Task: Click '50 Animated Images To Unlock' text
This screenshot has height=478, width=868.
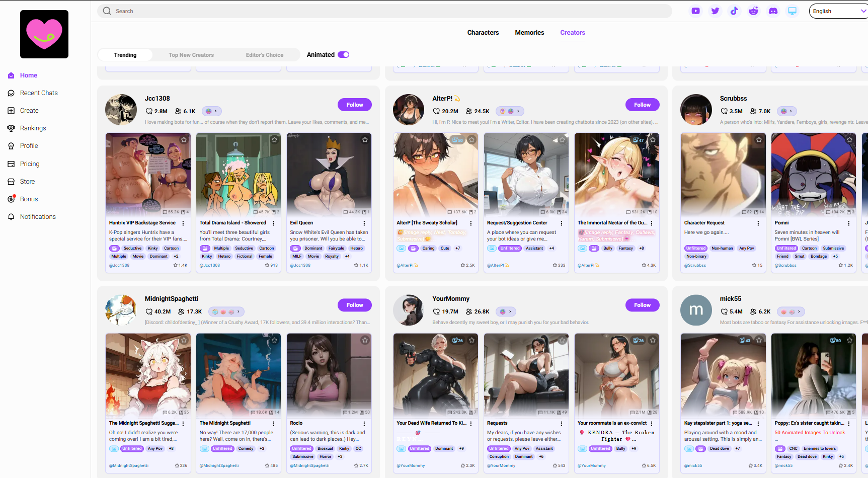Action: point(810,433)
